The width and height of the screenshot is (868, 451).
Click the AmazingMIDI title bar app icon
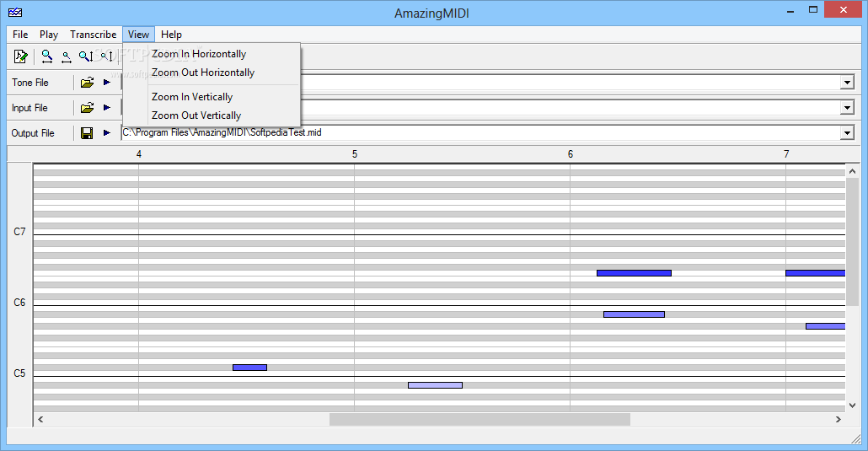pyautogui.click(x=15, y=12)
